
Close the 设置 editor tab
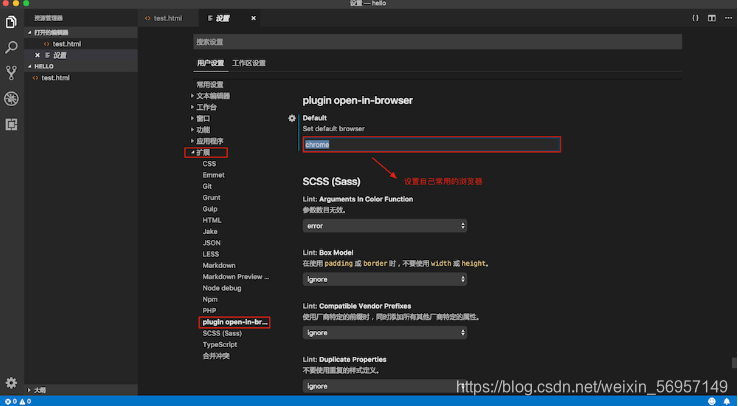click(253, 18)
